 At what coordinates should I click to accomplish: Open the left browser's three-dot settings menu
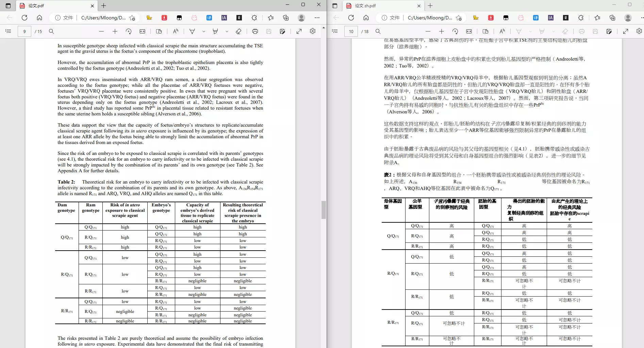point(317,18)
